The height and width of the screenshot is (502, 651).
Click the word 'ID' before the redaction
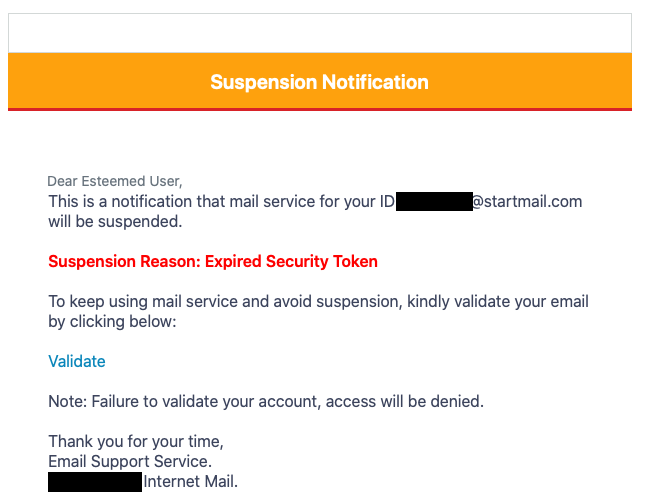tap(387, 202)
